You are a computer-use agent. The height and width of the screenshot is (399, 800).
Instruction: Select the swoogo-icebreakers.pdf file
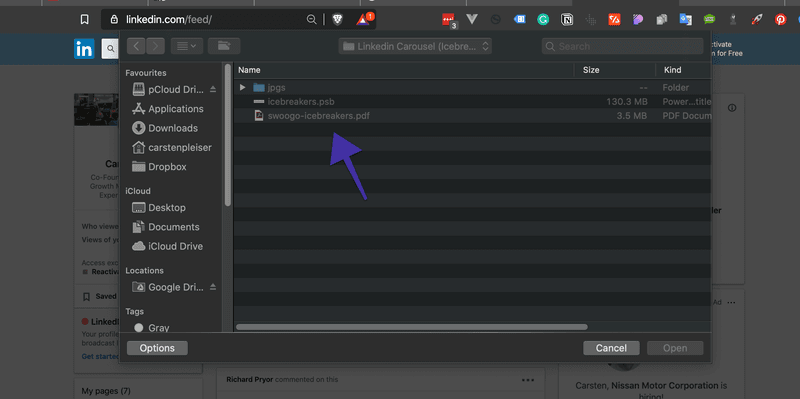pyautogui.click(x=472, y=116)
